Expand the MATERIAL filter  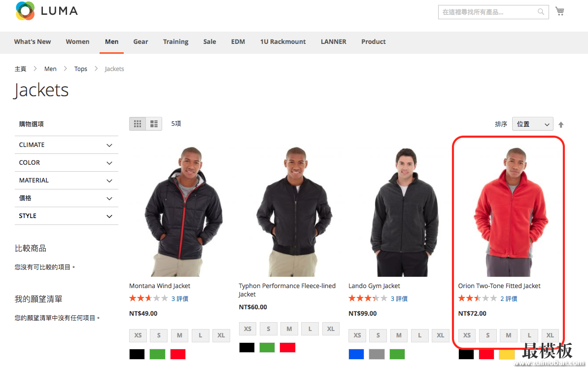coord(67,181)
